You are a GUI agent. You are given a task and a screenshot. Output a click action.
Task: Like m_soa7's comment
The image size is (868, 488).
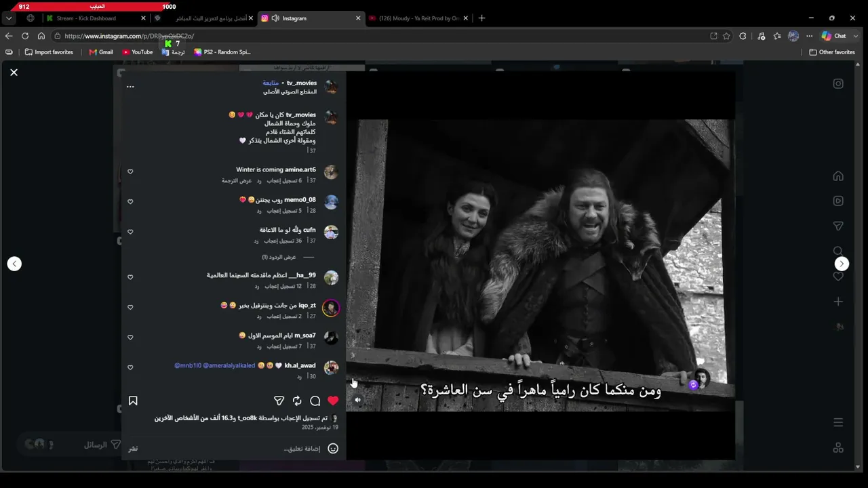coord(130,337)
